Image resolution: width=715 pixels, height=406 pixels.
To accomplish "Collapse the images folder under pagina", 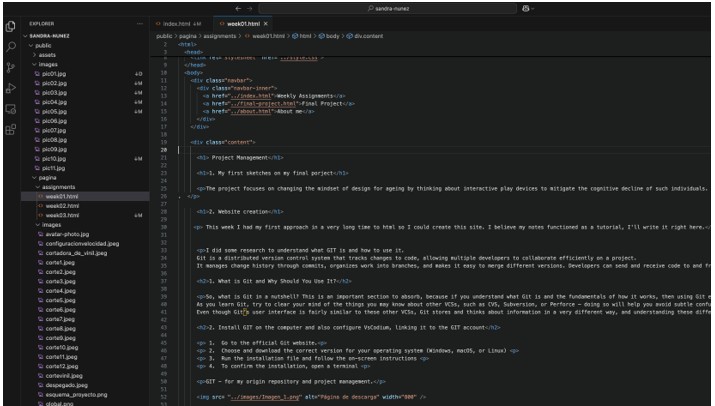I will pyautogui.click(x=51, y=225).
